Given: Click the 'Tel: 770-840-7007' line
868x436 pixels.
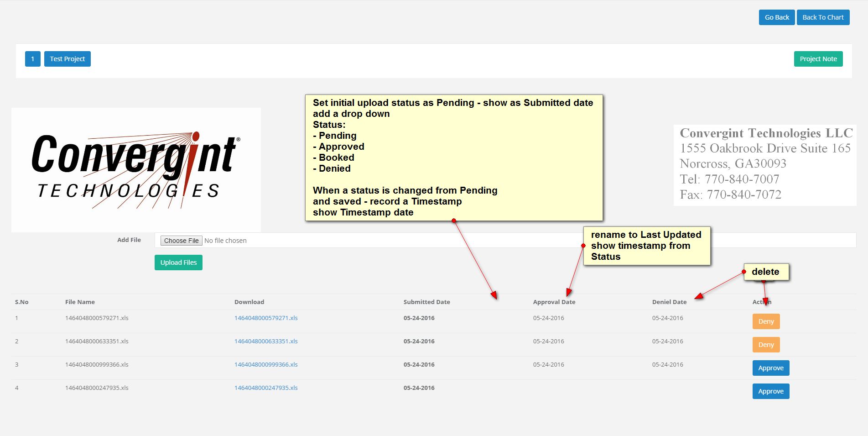Looking at the screenshot, I should (729, 179).
